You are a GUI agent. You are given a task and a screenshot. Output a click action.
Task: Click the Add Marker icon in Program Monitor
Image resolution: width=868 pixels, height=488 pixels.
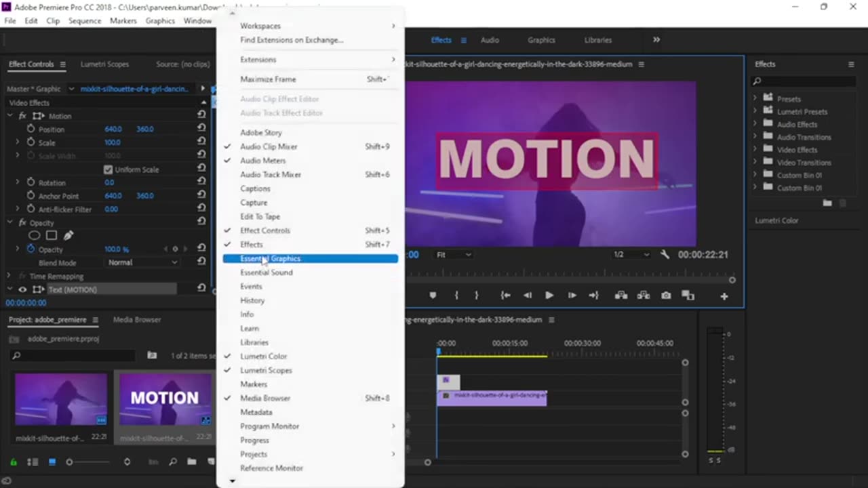point(433,296)
